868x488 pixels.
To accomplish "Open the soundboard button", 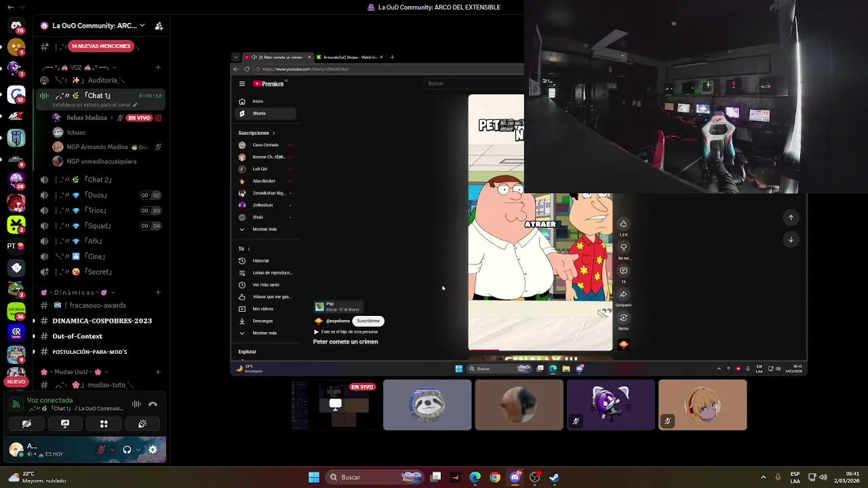I will [142, 424].
